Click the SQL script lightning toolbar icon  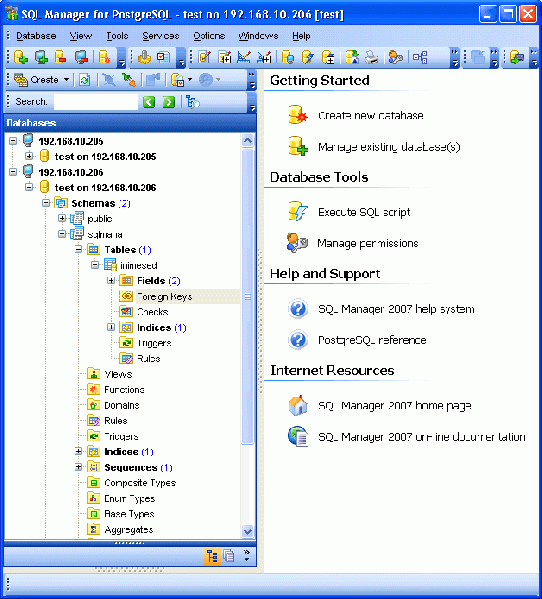307,57
